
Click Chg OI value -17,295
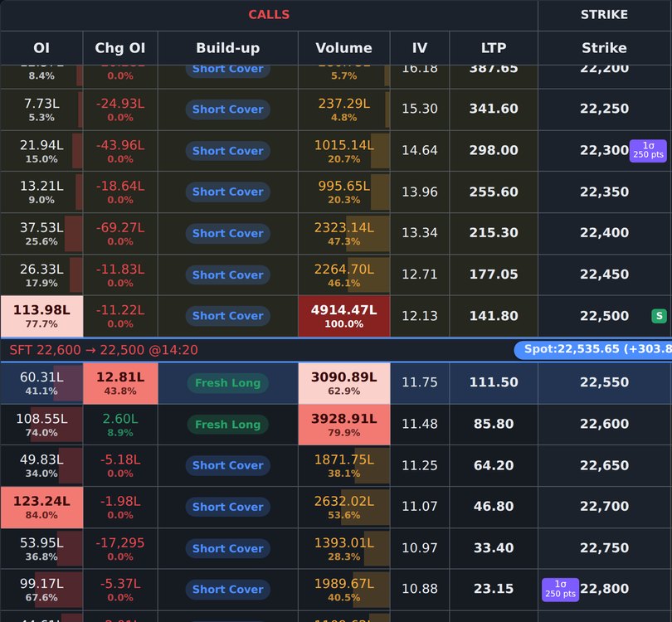pos(120,542)
